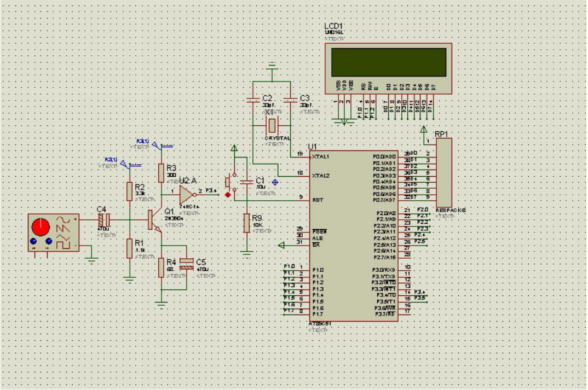This screenshot has height=390, width=588.
Task: Select the U2:A inverter gate
Action: point(187,195)
